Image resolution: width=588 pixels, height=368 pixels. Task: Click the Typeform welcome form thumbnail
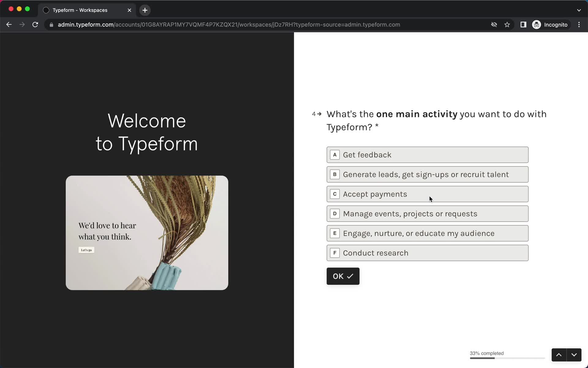pyautogui.click(x=147, y=232)
